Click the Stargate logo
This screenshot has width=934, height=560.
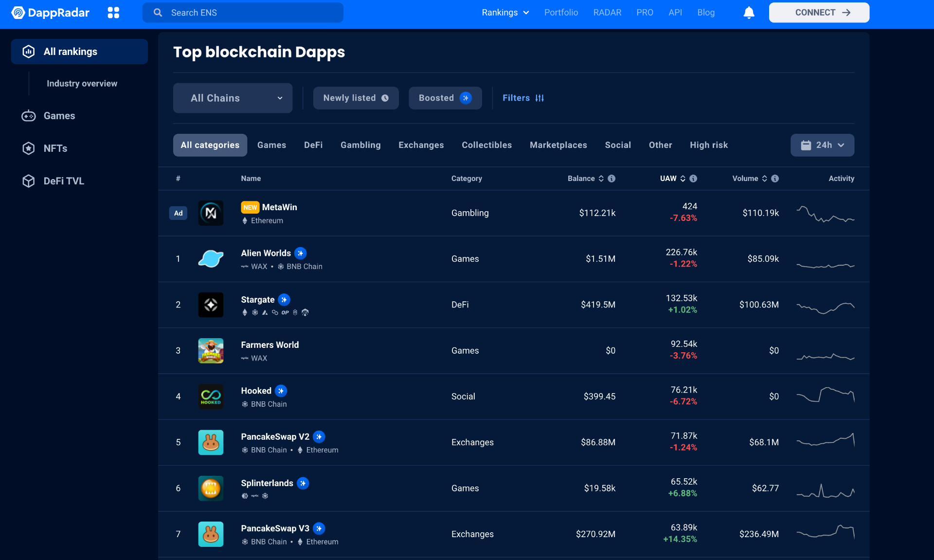click(211, 305)
